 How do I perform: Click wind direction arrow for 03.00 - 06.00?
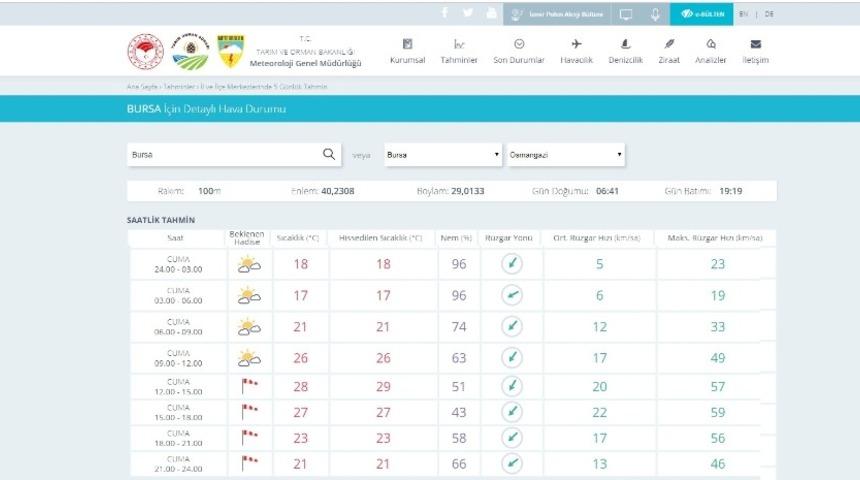point(512,295)
